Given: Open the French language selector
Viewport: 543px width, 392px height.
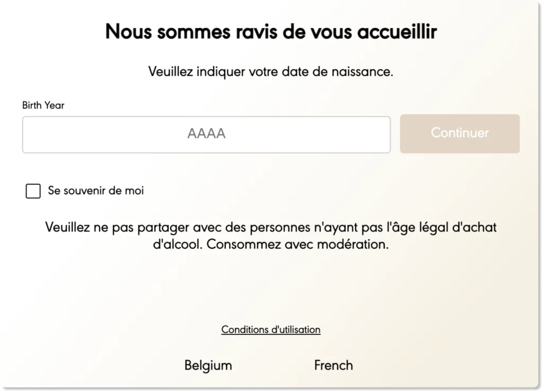Looking at the screenshot, I should [333, 366].
